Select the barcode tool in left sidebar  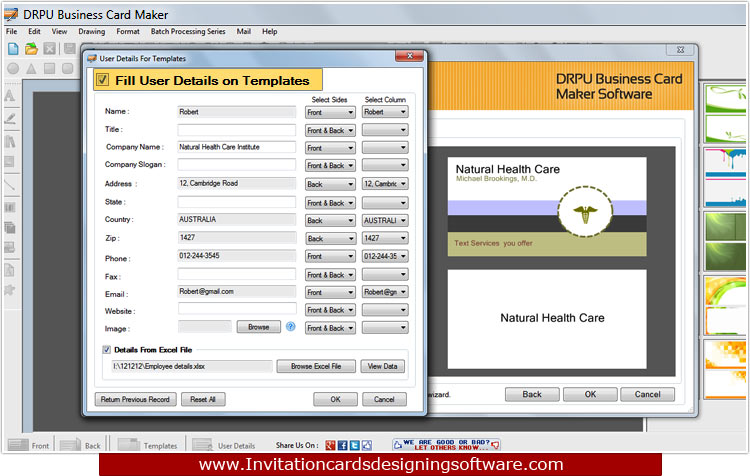[x=10, y=207]
